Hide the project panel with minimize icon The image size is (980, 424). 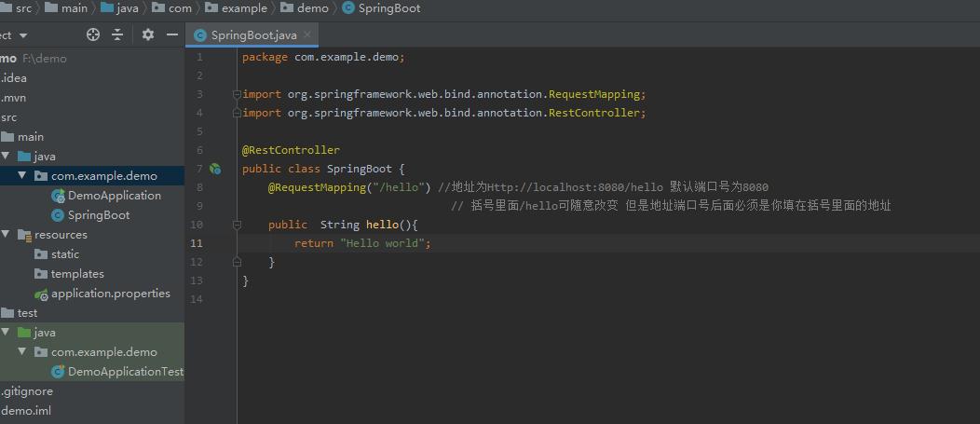click(x=172, y=35)
